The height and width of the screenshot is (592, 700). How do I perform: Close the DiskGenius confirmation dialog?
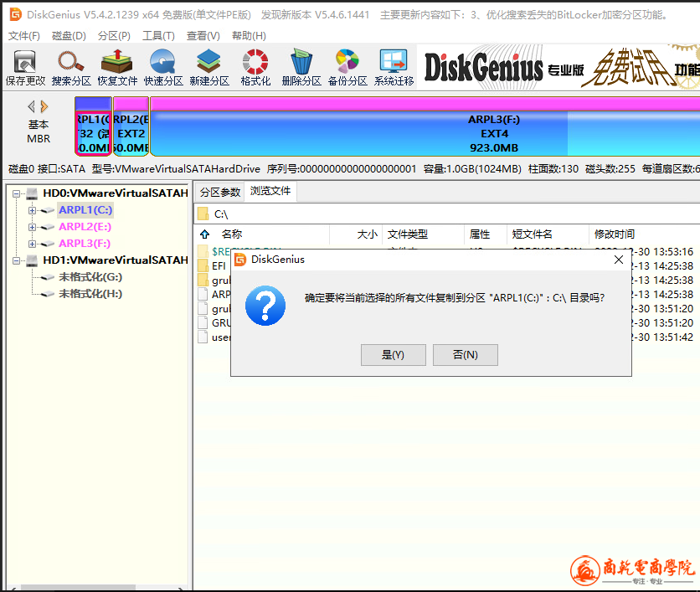[618, 260]
